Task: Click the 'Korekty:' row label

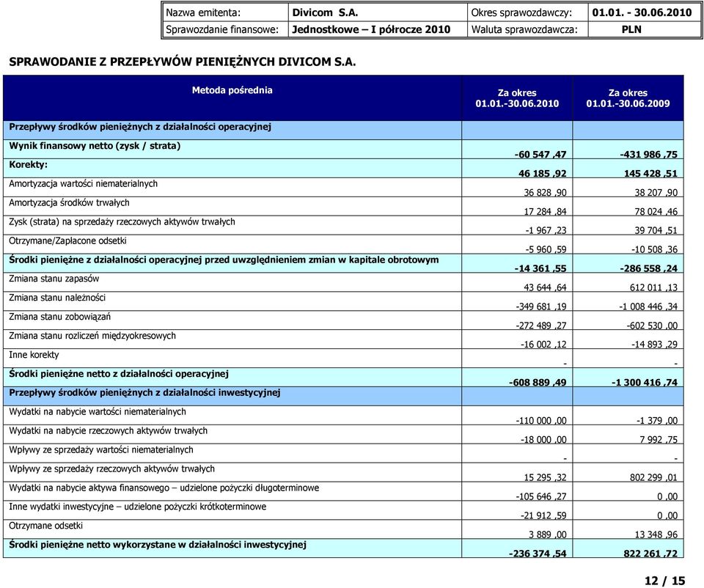Action: point(29,165)
